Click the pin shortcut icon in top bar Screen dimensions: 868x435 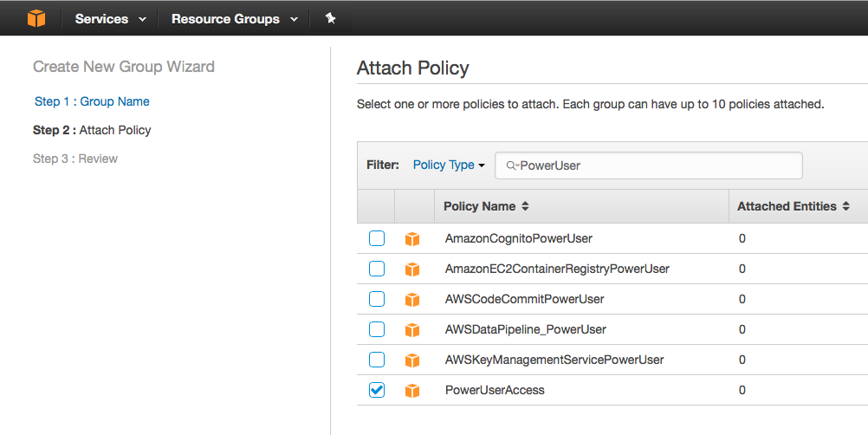331,18
